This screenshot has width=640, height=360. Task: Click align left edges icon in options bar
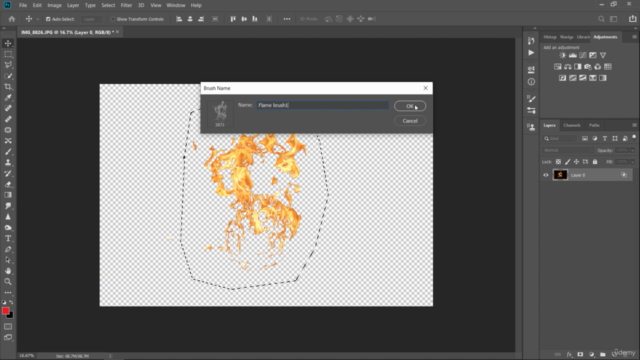[x=179, y=19]
